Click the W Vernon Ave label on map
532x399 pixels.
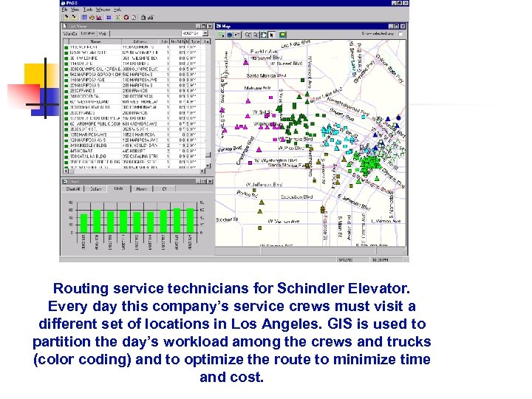(x=284, y=221)
